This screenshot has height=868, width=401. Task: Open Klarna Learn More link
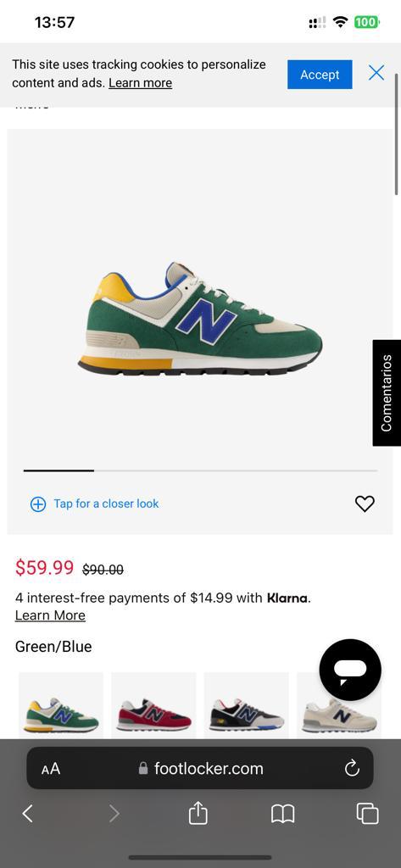[50, 615]
